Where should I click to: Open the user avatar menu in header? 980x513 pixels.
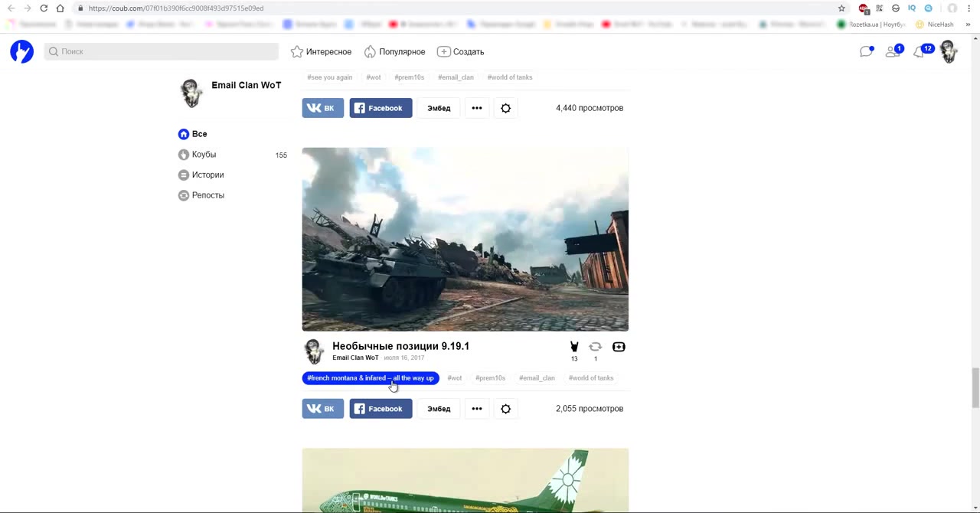[x=949, y=51]
